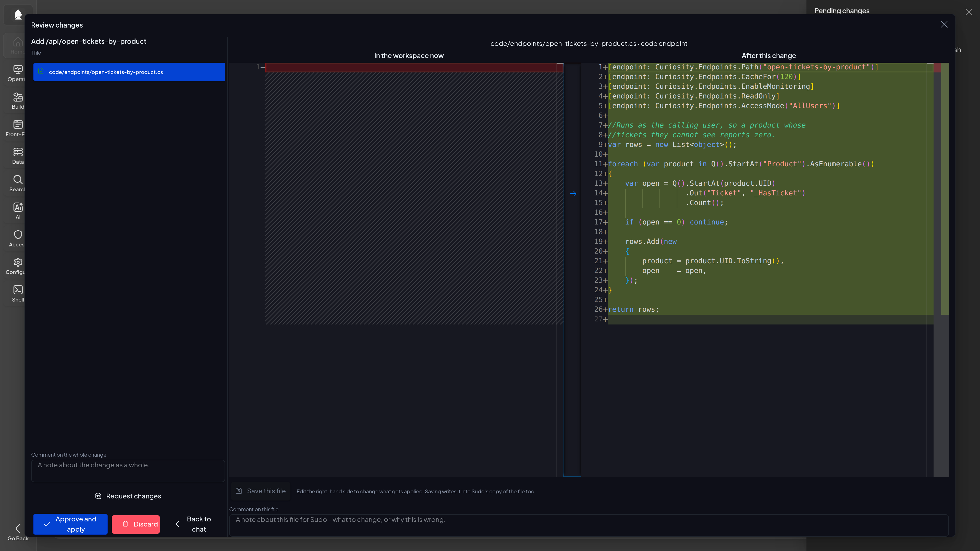Click the '.Count();' line
The height and width of the screenshot is (551, 980).
[705, 203]
